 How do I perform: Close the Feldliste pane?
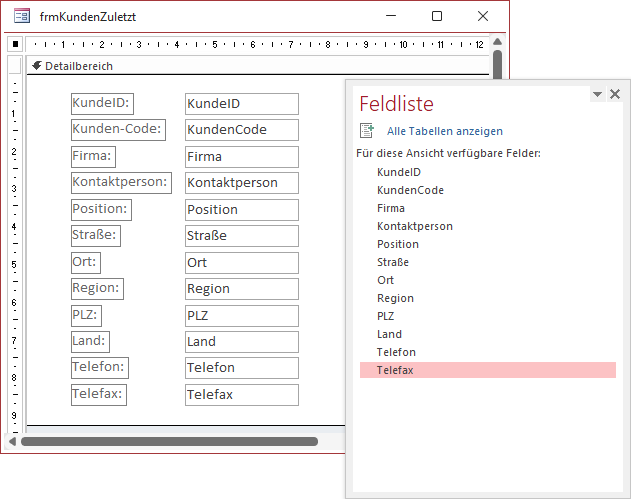click(x=615, y=94)
